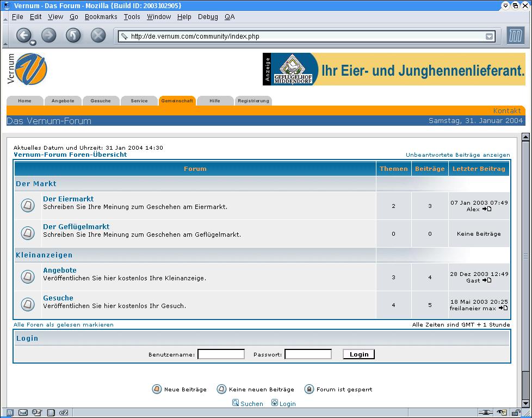Switch to the Registrierung tab

pyautogui.click(x=253, y=101)
